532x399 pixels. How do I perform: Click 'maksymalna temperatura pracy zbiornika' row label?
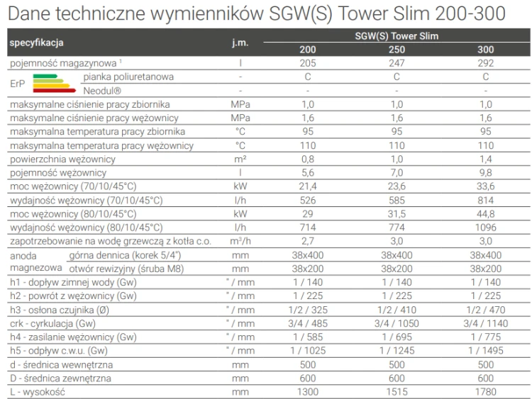coord(97,132)
